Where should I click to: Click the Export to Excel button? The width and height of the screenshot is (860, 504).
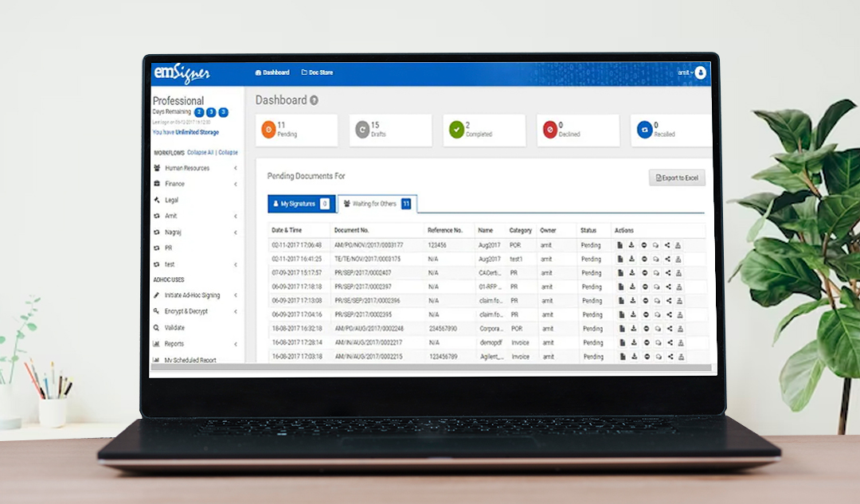(x=677, y=178)
